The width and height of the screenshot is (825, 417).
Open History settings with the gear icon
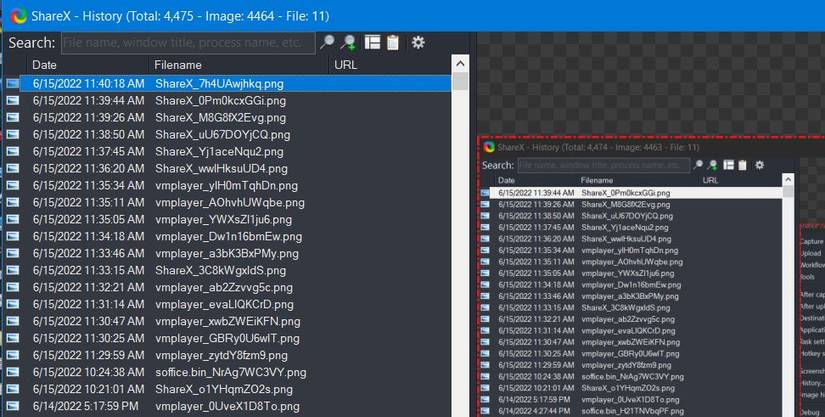418,42
